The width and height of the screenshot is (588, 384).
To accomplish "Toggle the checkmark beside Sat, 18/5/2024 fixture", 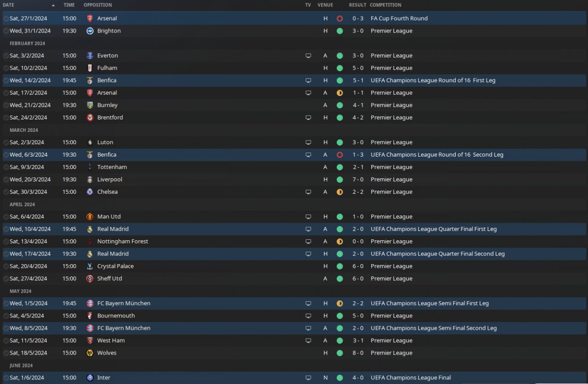I will pos(6,353).
